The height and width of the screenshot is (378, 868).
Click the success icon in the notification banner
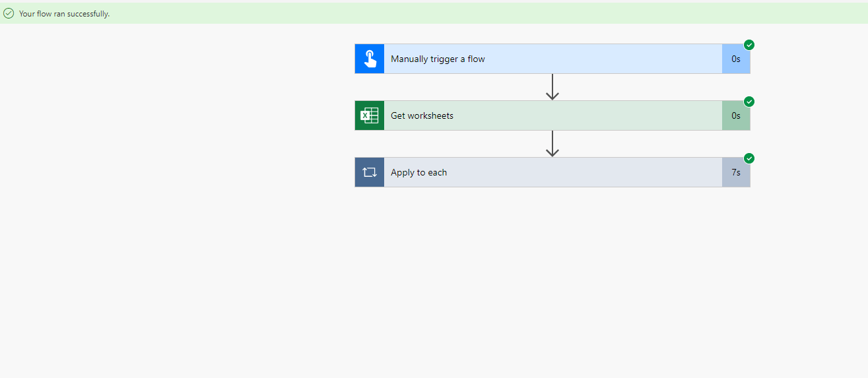coord(9,13)
